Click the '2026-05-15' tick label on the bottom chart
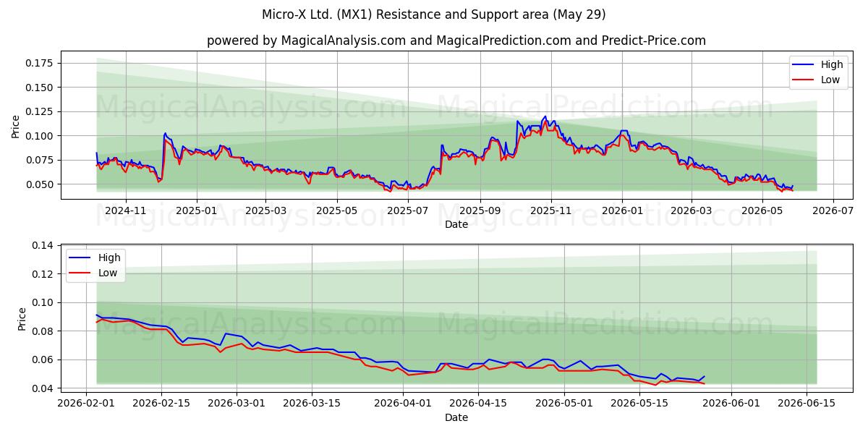The height and width of the screenshot is (434, 868). click(639, 404)
